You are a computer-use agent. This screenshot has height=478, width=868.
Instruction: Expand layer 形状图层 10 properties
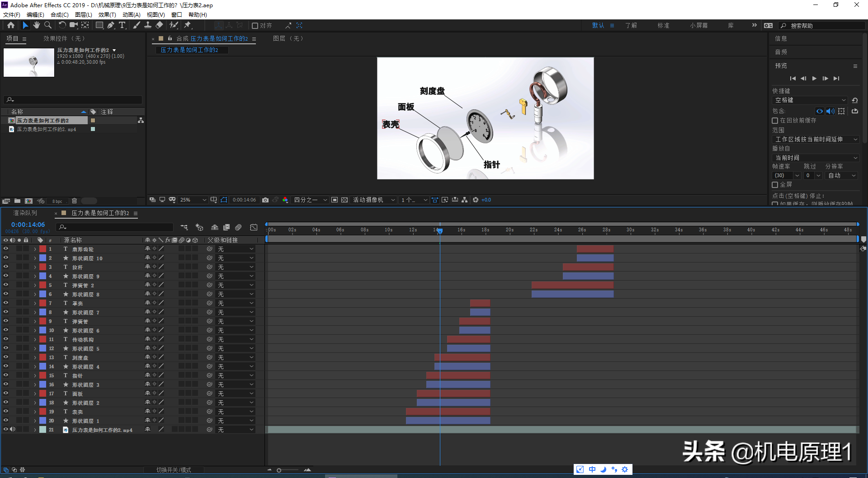[35, 258]
